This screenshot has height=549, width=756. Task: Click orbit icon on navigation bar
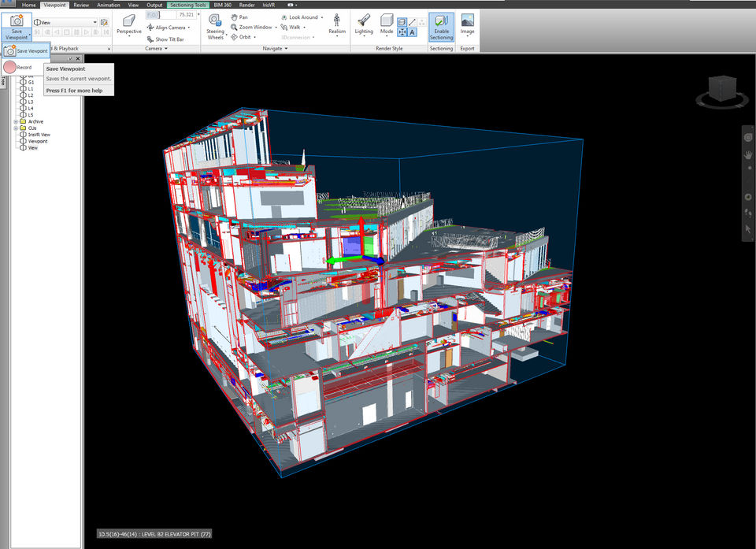click(x=748, y=197)
